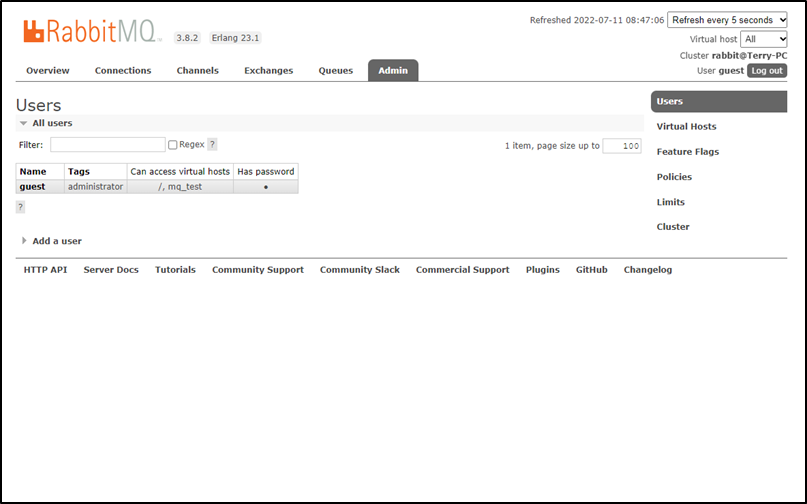Switch to the Channels tab
The height and width of the screenshot is (504, 807).
[198, 71]
